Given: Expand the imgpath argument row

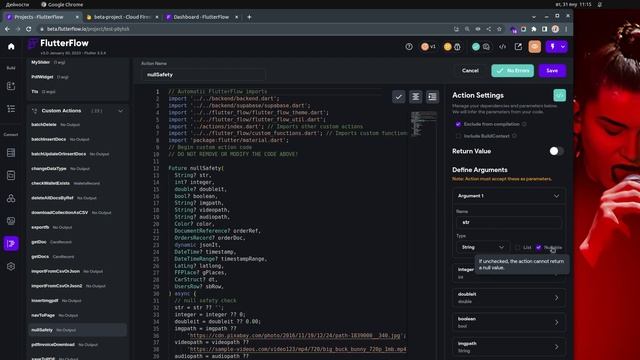Looking at the screenshot, I should click(x=509, y=347).
